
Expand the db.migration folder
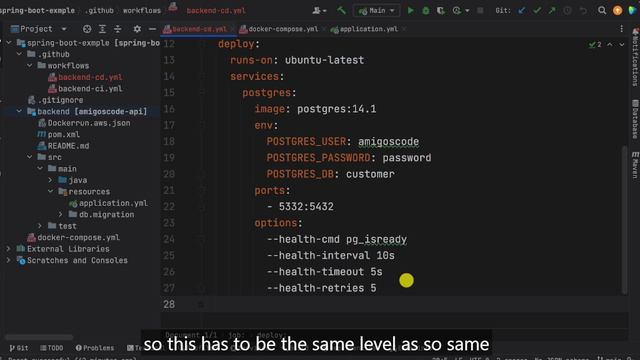(x=60, y=214)
